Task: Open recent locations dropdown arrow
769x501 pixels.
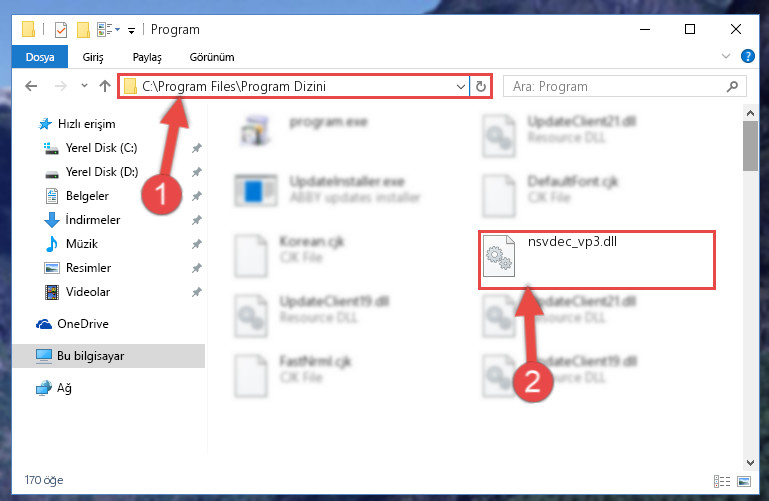Action: tap(84, 86)
